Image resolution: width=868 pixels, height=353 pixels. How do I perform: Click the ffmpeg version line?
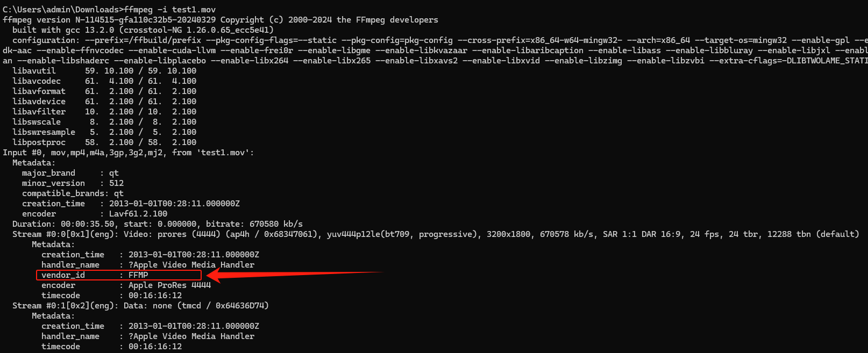220,20
